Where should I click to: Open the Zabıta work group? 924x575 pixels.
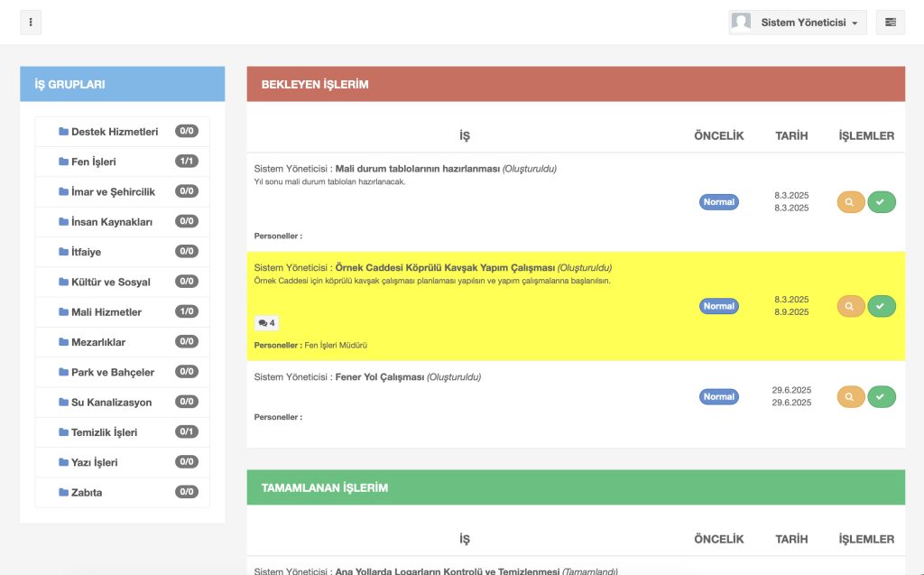pos(86,493)
